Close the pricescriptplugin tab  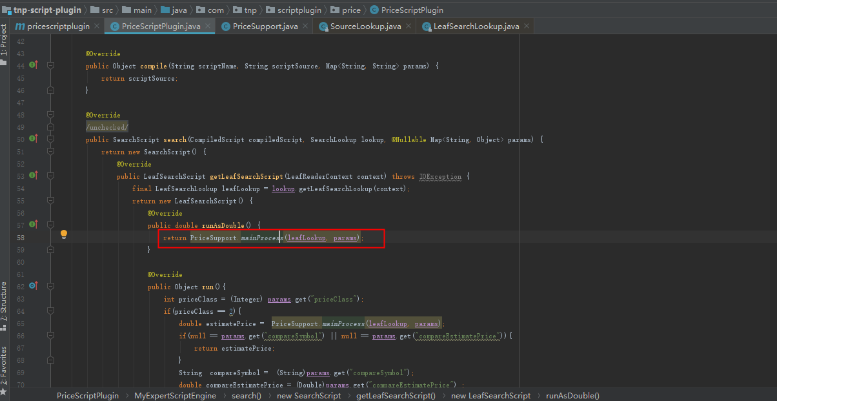coord(97,26)
